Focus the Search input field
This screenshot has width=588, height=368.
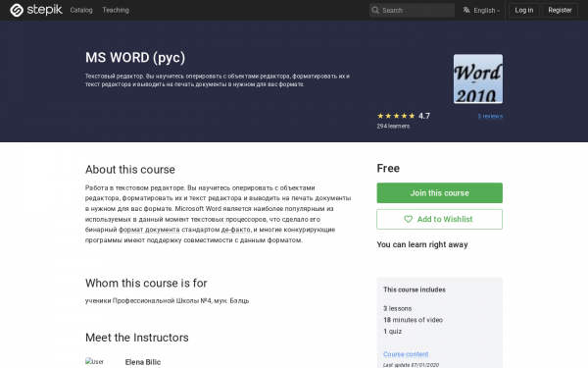coord(412,10)
